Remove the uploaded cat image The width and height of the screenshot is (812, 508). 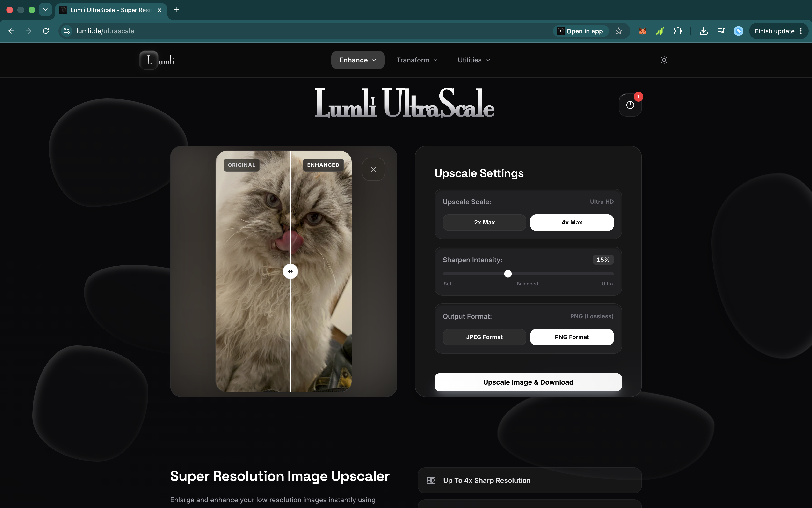(x=373, y=169)
